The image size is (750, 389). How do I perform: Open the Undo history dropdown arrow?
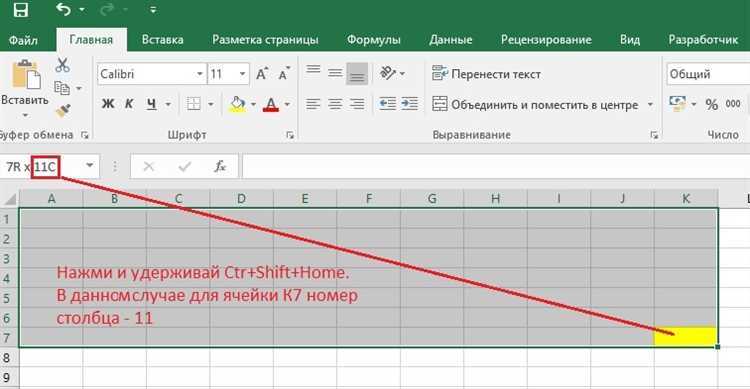82,10
